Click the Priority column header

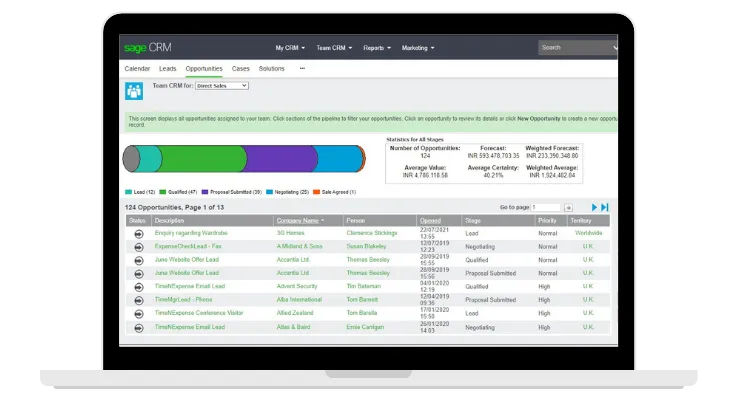click(547, 220)
